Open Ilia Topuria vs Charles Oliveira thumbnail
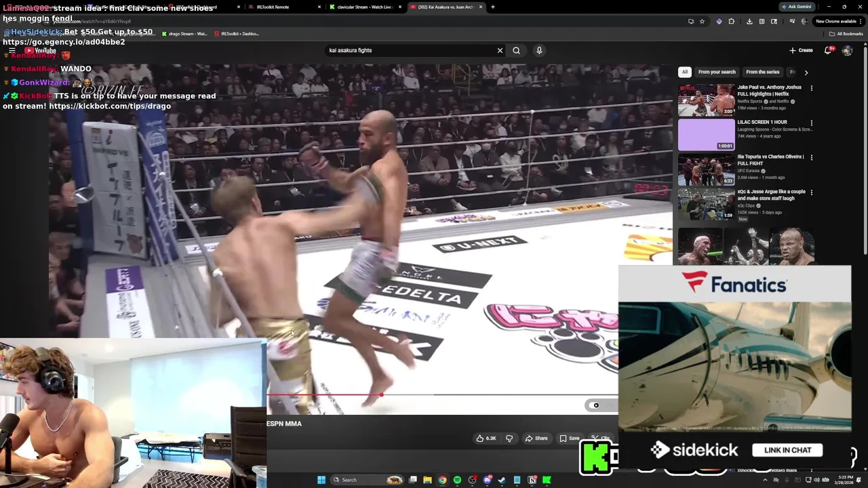The width and height of the screenshot is (868, 488). 706,169
